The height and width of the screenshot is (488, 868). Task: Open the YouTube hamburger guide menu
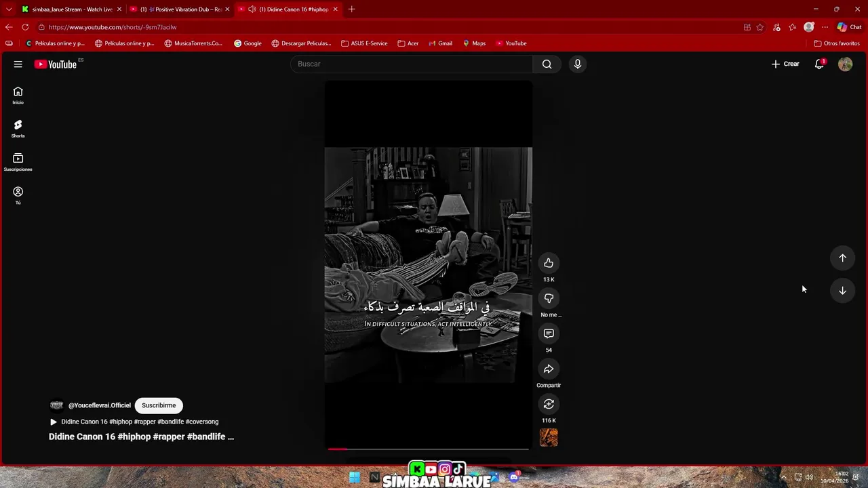(x=18, y=64)
